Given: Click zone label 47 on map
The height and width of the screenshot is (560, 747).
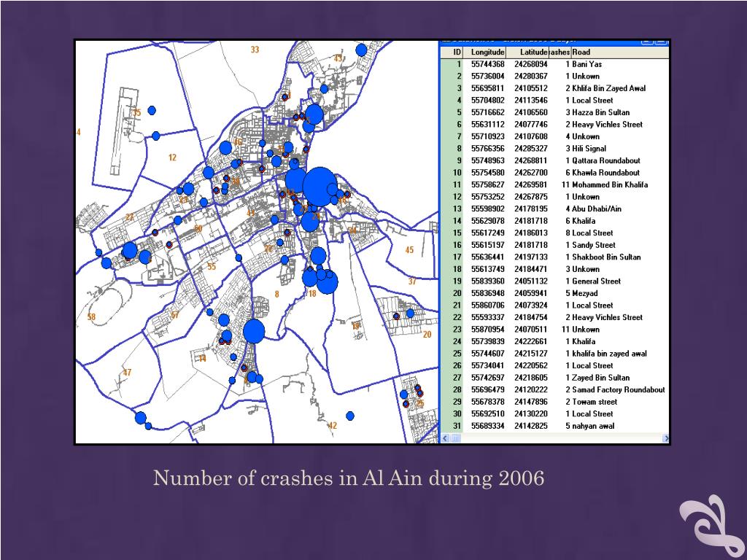Looking at the screenshot, I should [x=127, y=373].
